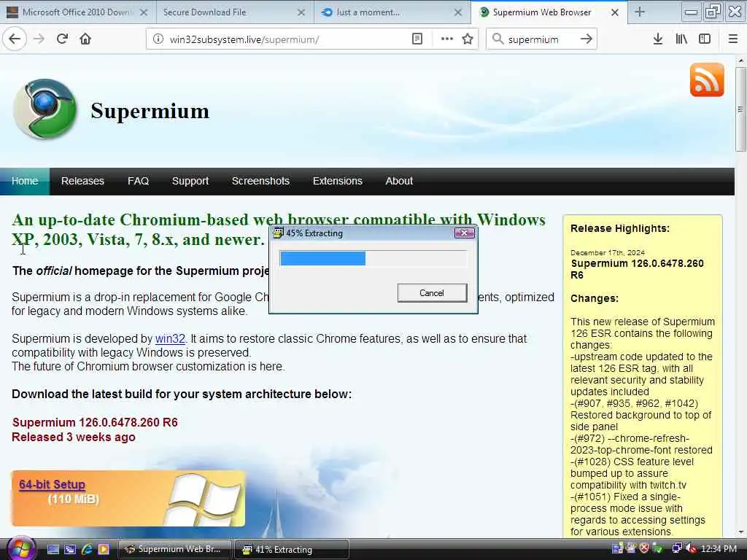The image size is (747, 560).
Task: Open the Extensions navigation item
Action: 337,181
